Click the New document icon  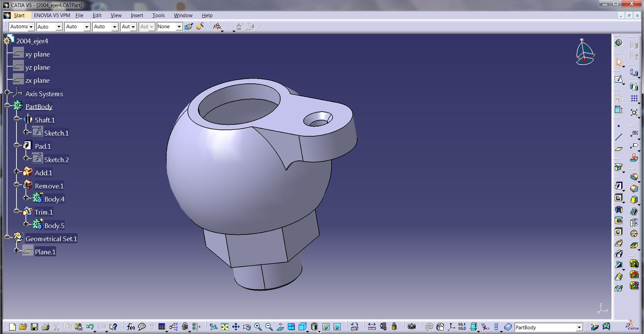(12, 327)
